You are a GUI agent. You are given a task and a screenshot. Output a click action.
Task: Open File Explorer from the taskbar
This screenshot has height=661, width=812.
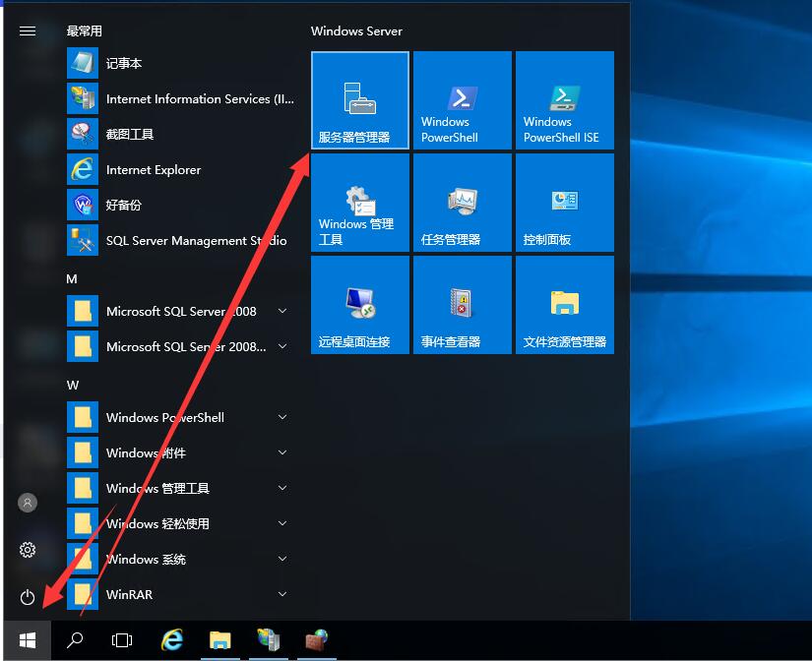[x=220, y=640]
